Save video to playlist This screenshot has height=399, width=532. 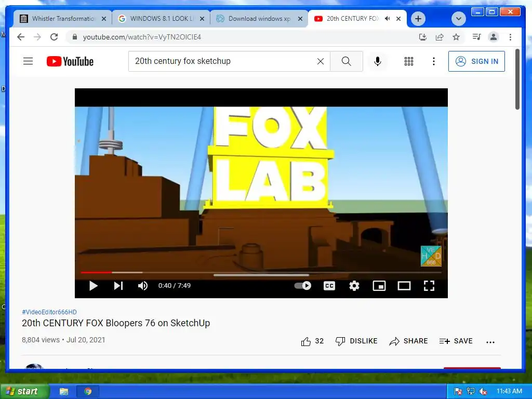tap(456, 341)
